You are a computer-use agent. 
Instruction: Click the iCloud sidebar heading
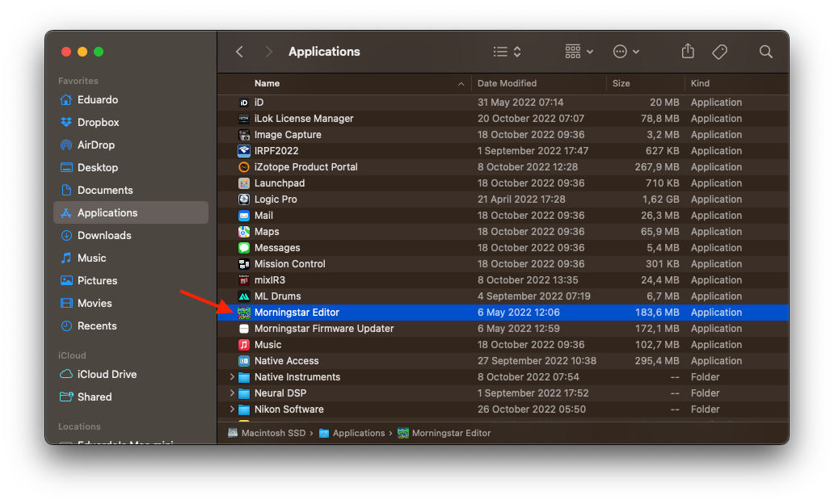click(x=72, y=355)
